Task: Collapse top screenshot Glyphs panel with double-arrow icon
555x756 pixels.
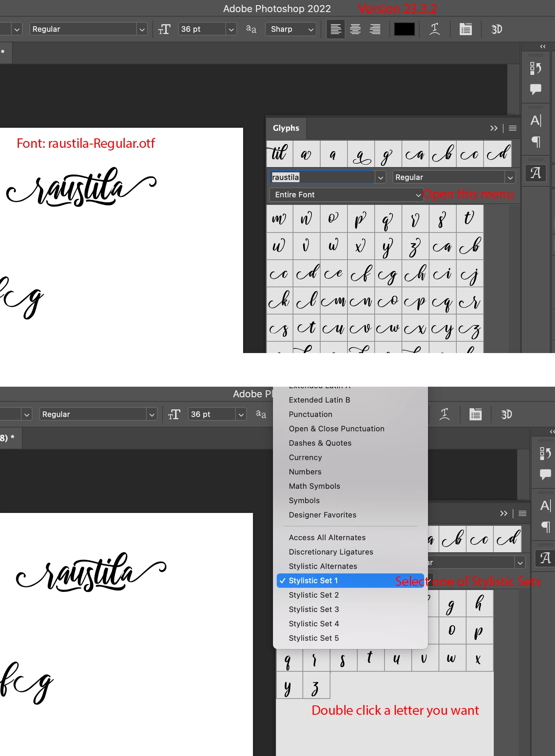Action: [494, 128]
